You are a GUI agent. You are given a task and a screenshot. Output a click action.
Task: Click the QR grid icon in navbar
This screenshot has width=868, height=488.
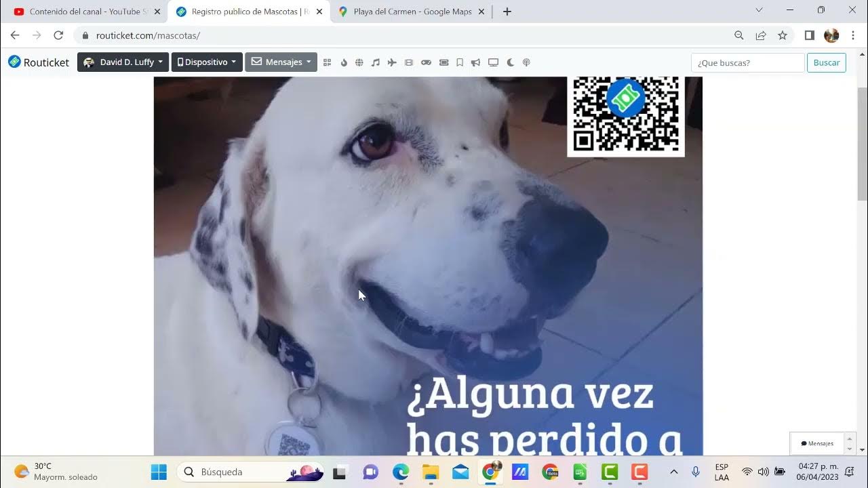pos(327,62)
